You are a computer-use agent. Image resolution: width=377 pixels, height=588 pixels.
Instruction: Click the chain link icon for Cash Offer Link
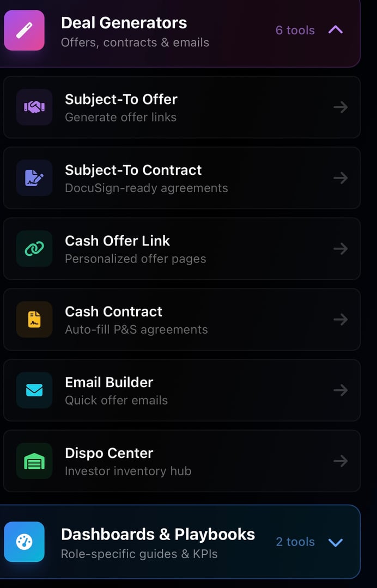pyautogui.click(x=34, y=249)
